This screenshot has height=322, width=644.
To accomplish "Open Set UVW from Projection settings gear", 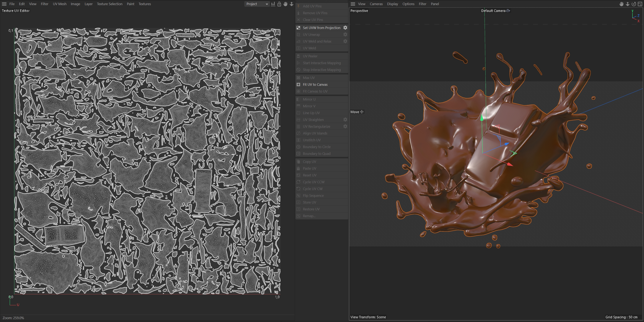I will (x=345, y=28).
